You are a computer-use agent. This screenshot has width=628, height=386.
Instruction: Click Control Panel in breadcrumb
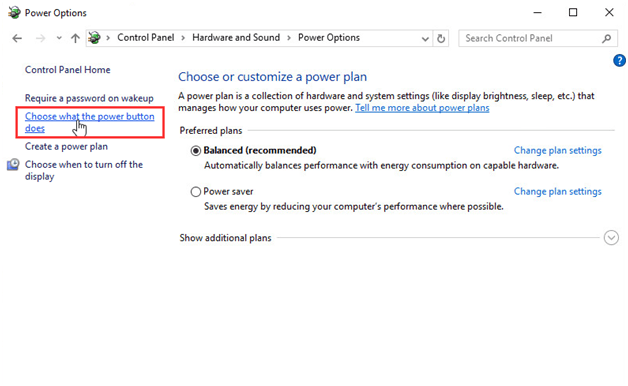(x=145, y=38)
